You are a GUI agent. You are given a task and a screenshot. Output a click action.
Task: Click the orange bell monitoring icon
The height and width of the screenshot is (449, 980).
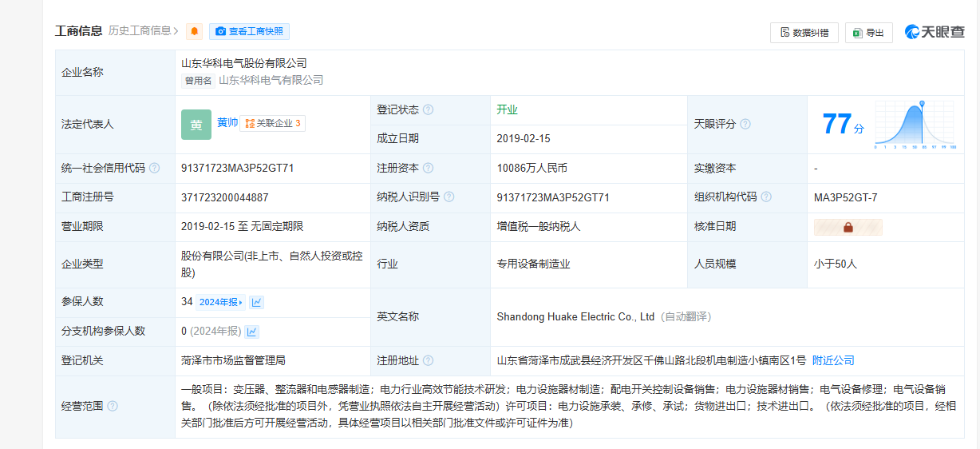point(194,31)
